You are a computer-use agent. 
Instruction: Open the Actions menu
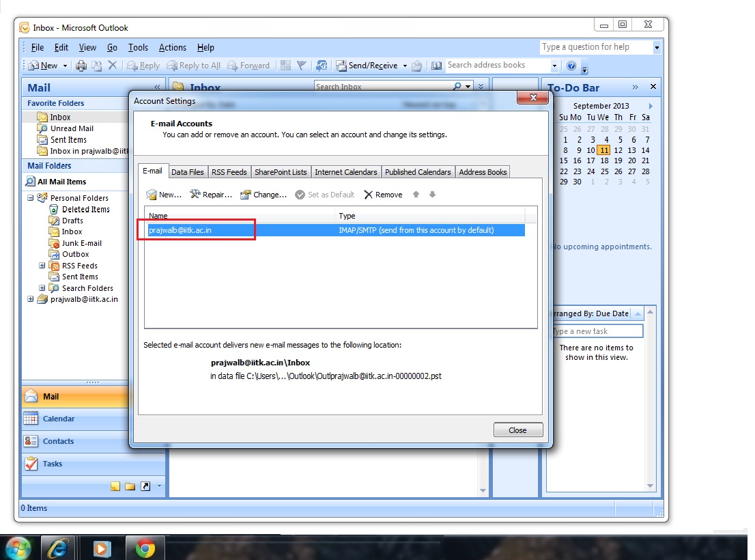point(173,47)
